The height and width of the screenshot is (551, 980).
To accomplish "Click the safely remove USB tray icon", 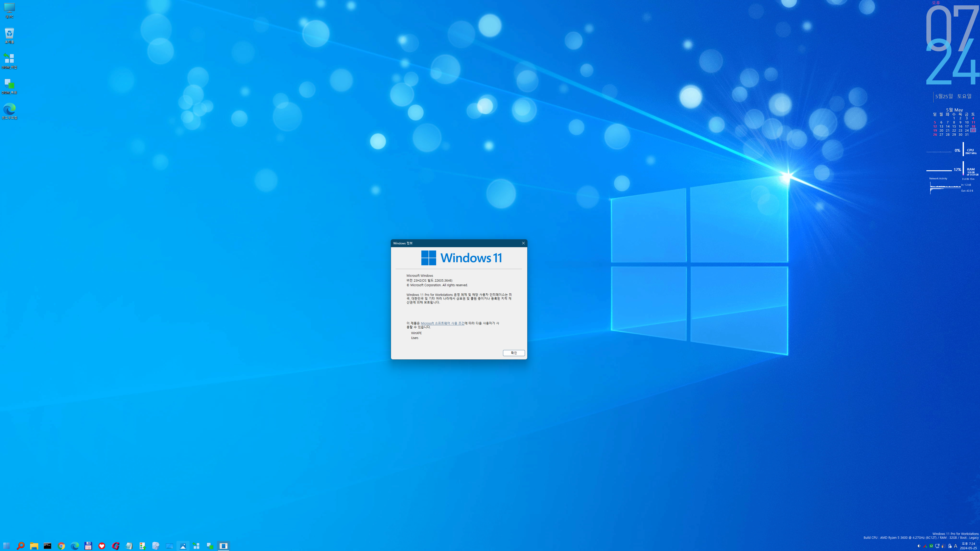I will click(x=950, y=546).
